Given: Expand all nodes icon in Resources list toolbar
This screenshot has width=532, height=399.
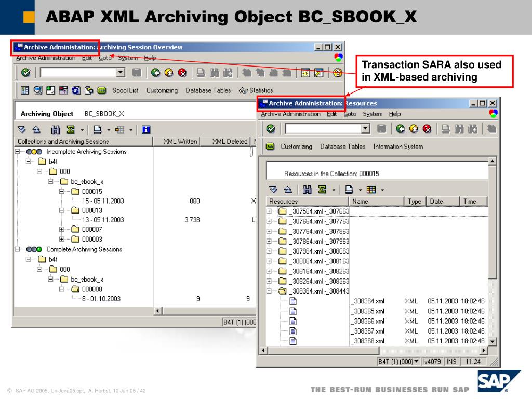Looking at the screenshot, I should click(273, 190).
